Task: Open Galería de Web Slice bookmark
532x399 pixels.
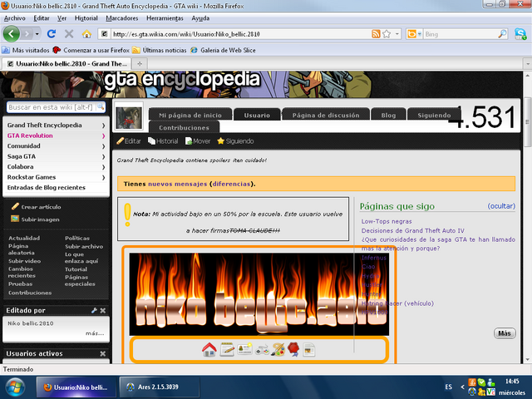Action: [223, 50]
